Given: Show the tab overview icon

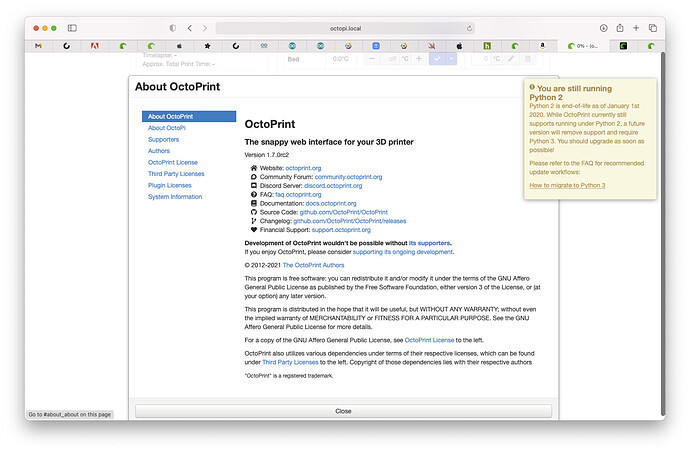Looking at the screenshot, I should [x=653, y=28].
